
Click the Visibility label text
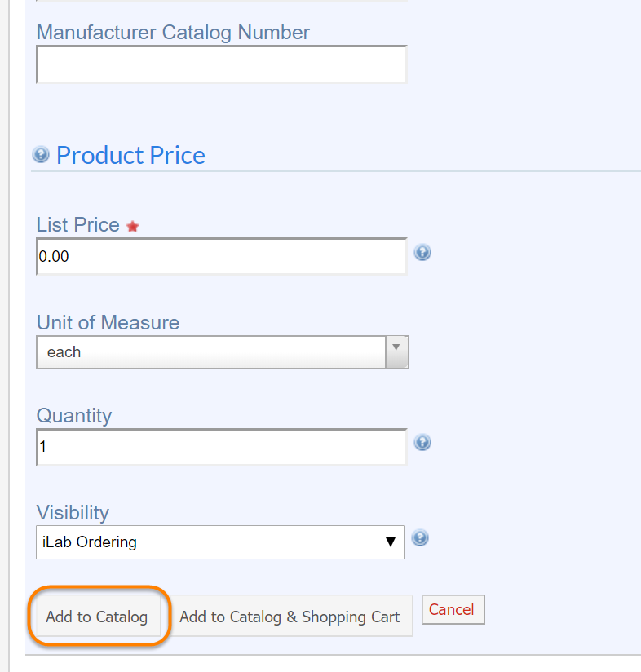click(73, 512)
